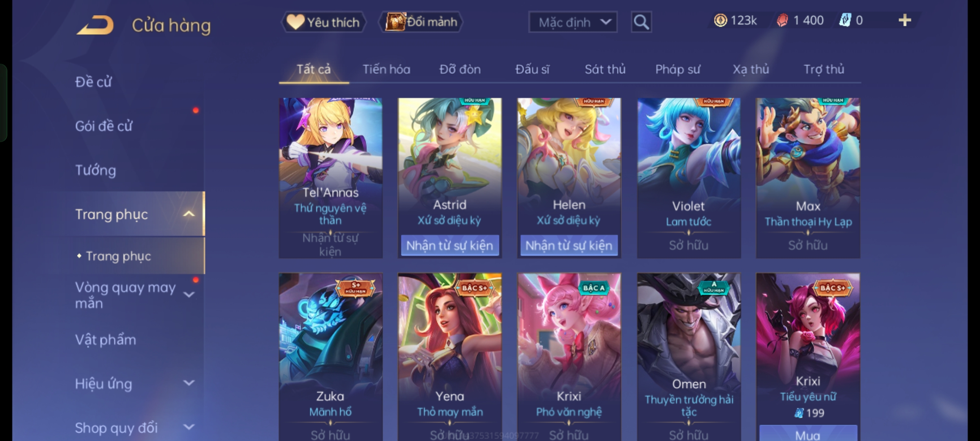Tap the plus icon to add currency
980x441 pixels.
coord(905,20)
